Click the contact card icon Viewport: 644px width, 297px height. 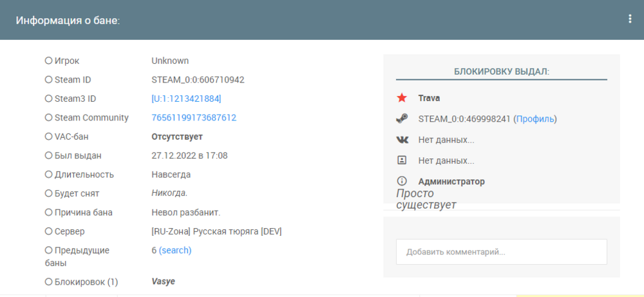coord(402,160)
